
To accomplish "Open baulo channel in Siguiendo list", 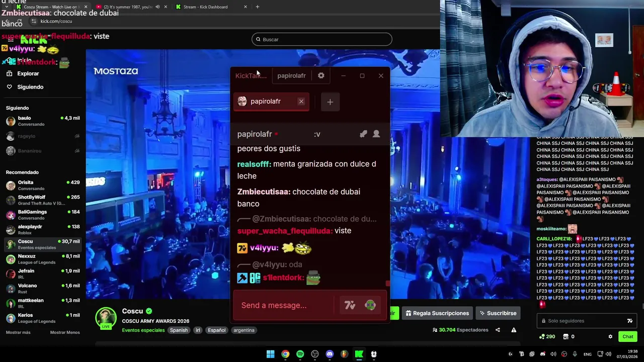I will click(x=43, y=121).
